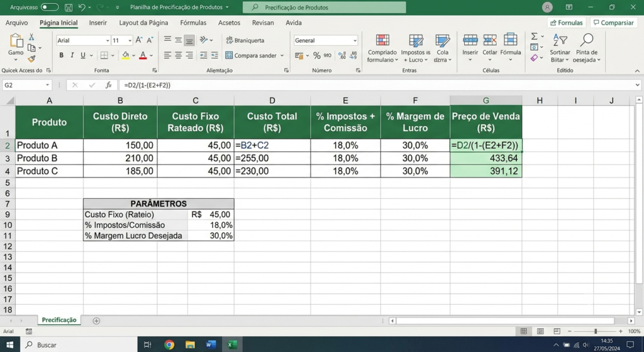The image size is (644, 352).
Task: Click the zoom slider handle in status bar
Action: coord(596,331)
